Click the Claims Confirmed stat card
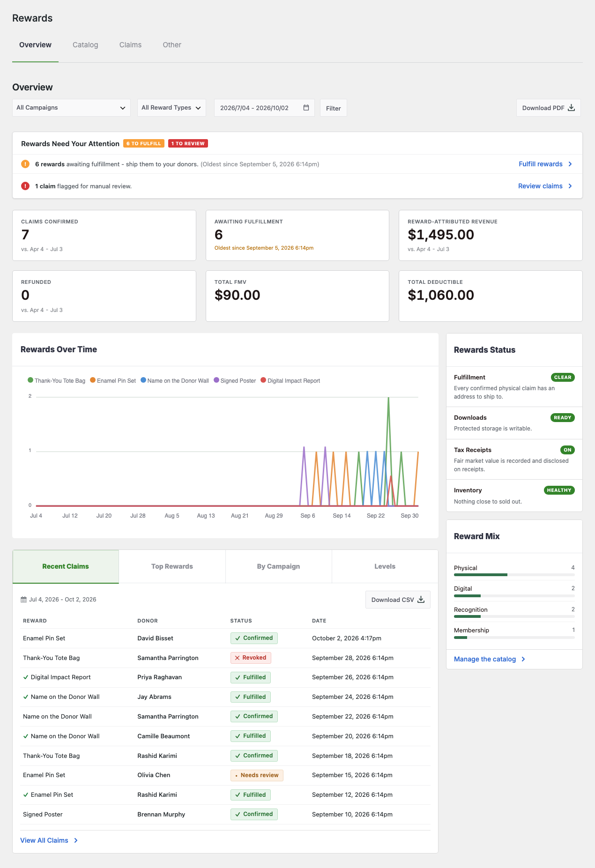This screenshot has height=868, width=595. click(104, 235)
